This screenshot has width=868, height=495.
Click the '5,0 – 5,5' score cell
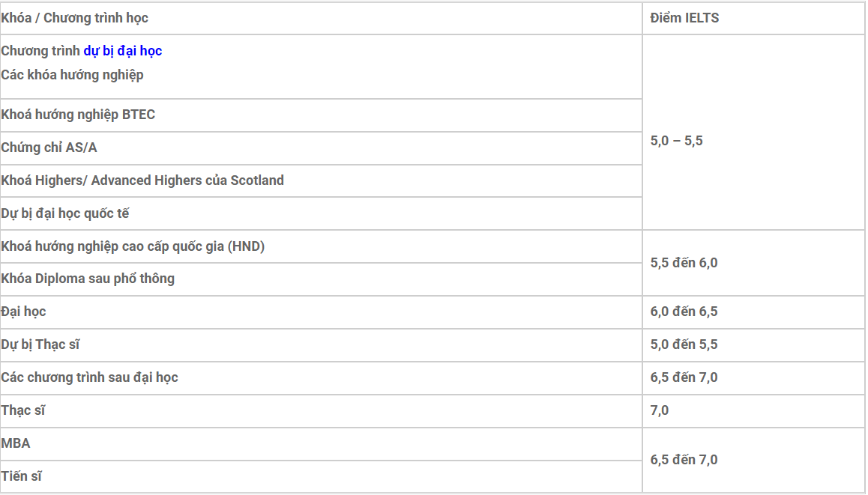677,141
